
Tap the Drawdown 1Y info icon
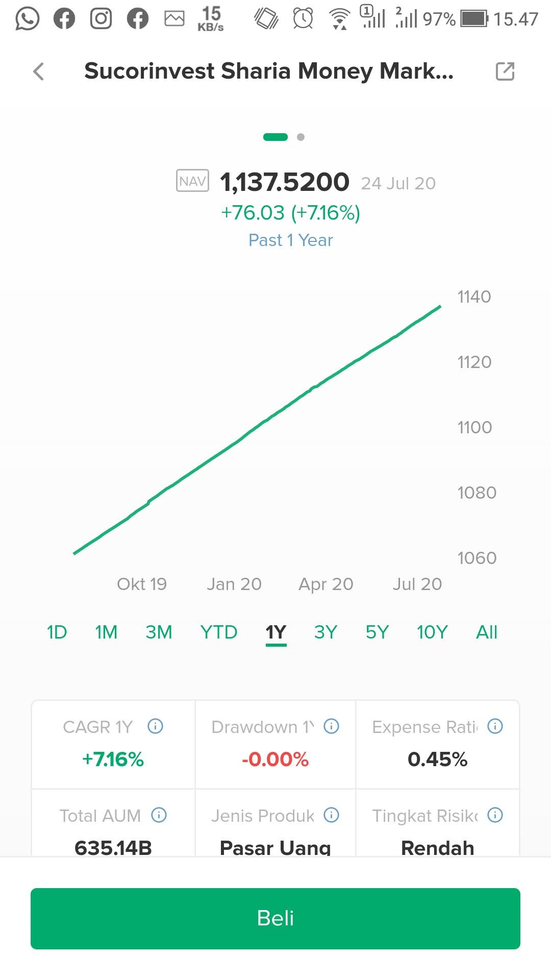(x=332, y=726)
